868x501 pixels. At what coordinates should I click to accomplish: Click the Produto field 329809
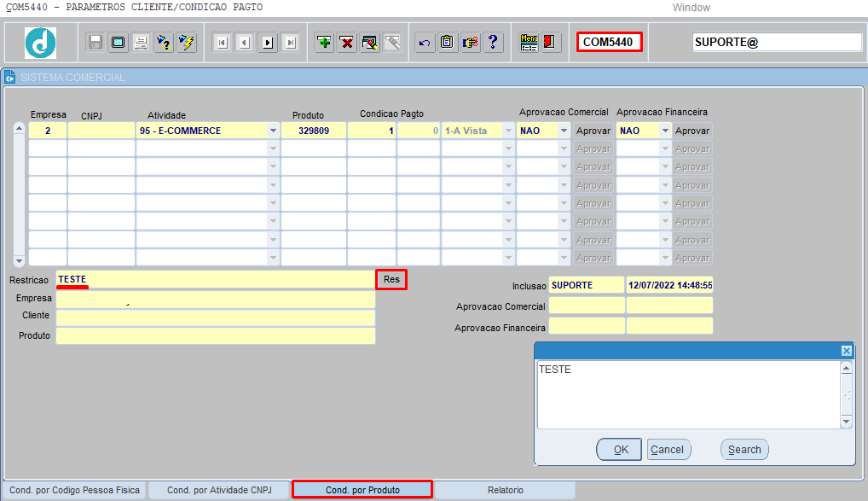coord(313,131)
